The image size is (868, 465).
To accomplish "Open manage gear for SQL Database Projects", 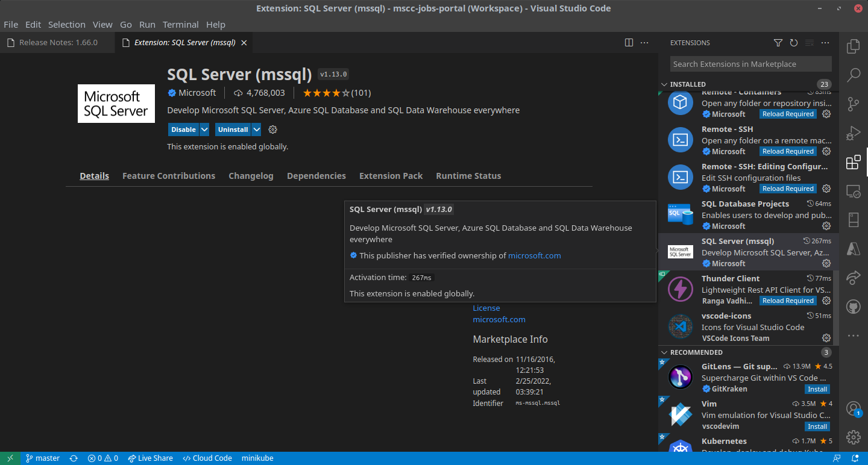I will click(826, 226).
